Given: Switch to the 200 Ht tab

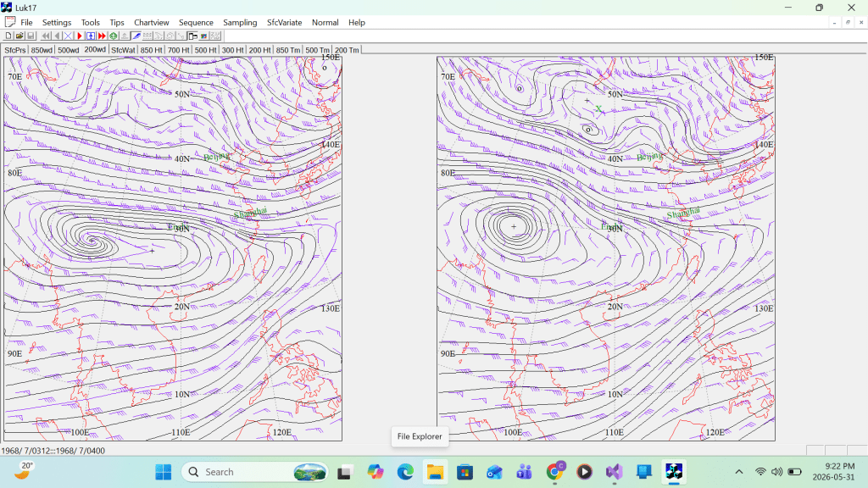Looking at the screenshot, I should point(259,50).
